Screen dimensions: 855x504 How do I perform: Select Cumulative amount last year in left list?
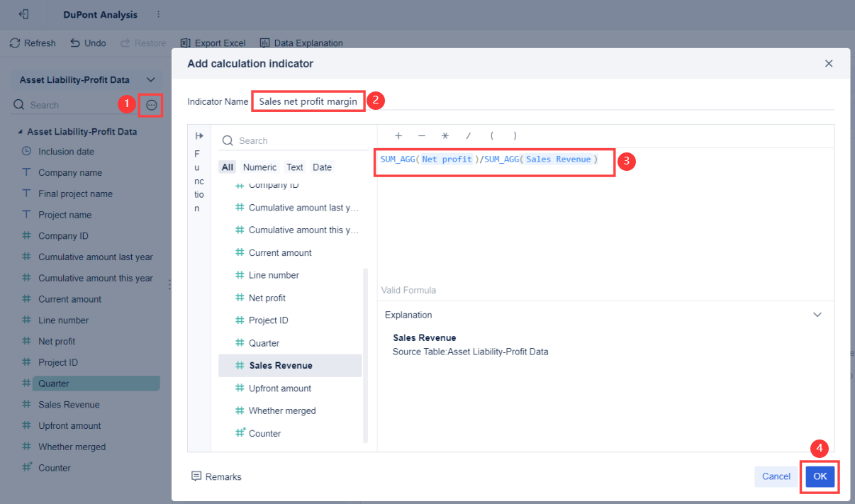pyautogui.click(x=96, y=257)
